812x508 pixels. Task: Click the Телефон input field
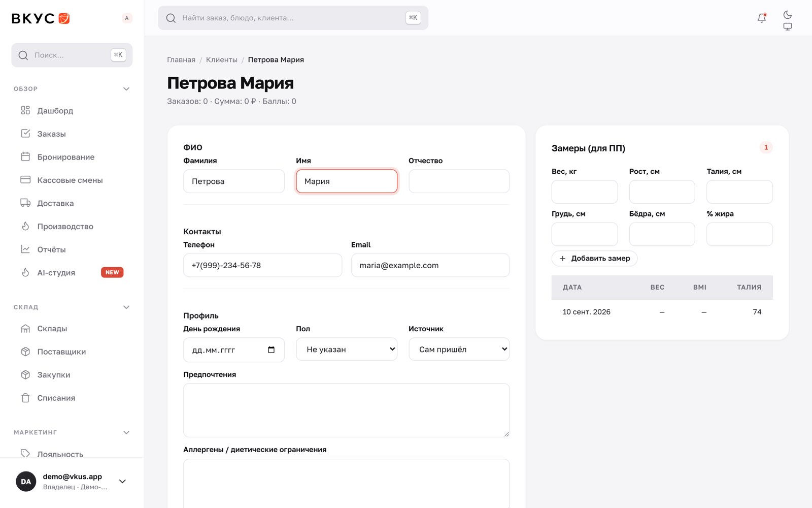point(262,265)
